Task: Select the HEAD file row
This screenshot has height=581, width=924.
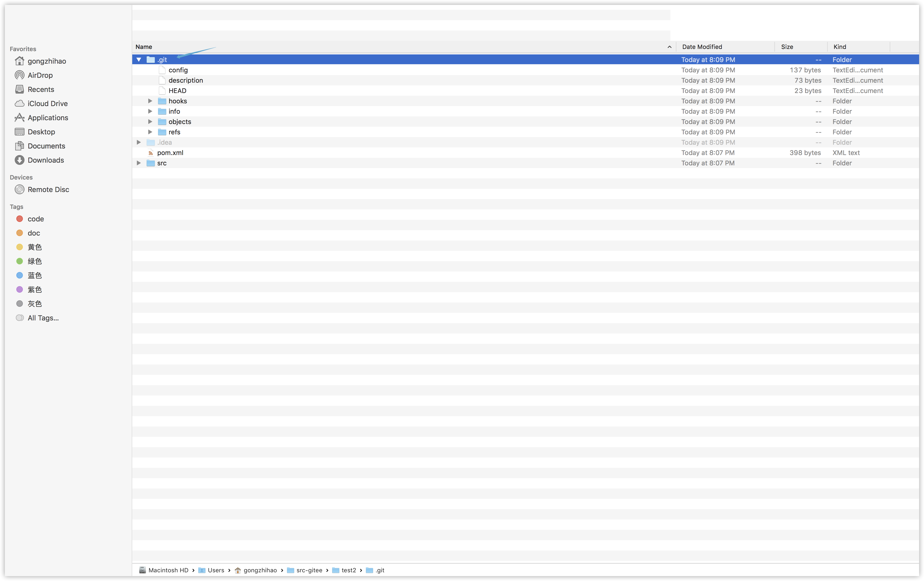Action: [177, 91]
